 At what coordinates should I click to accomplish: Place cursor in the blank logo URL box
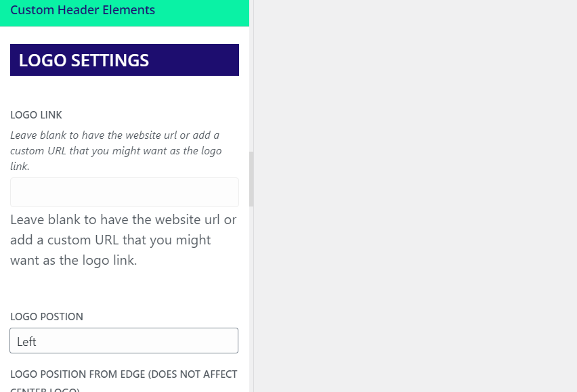coord(68,192)
